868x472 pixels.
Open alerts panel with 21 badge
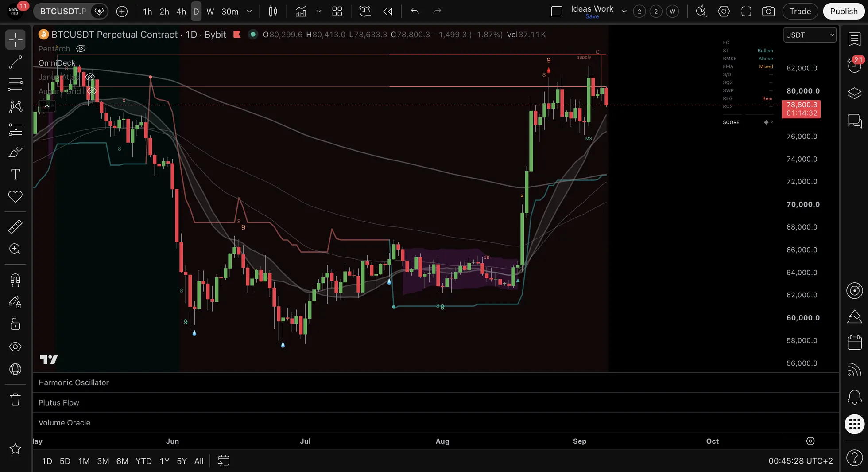(x=854, y=65)
